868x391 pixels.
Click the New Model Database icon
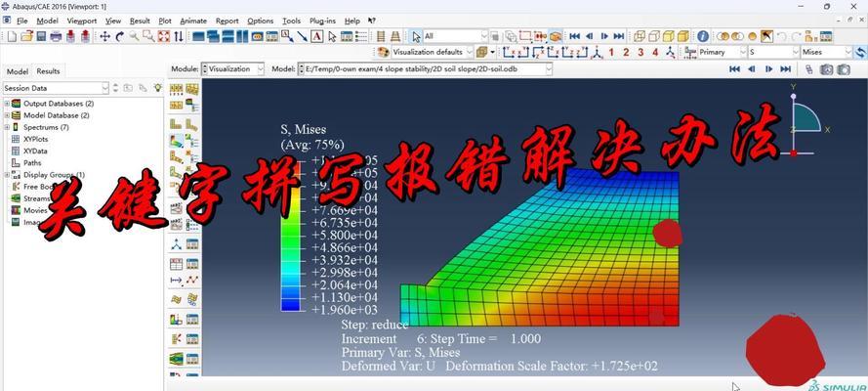click(12, 36)
